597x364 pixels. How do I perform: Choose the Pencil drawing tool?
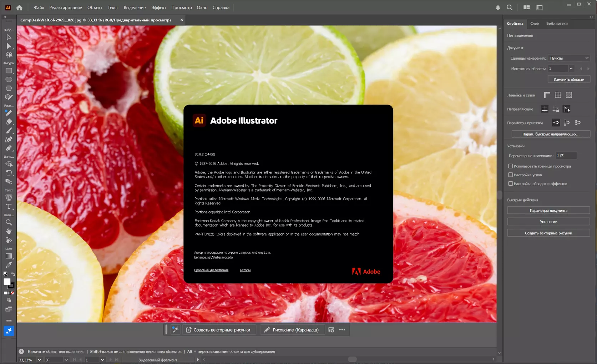tap(9, 113)
